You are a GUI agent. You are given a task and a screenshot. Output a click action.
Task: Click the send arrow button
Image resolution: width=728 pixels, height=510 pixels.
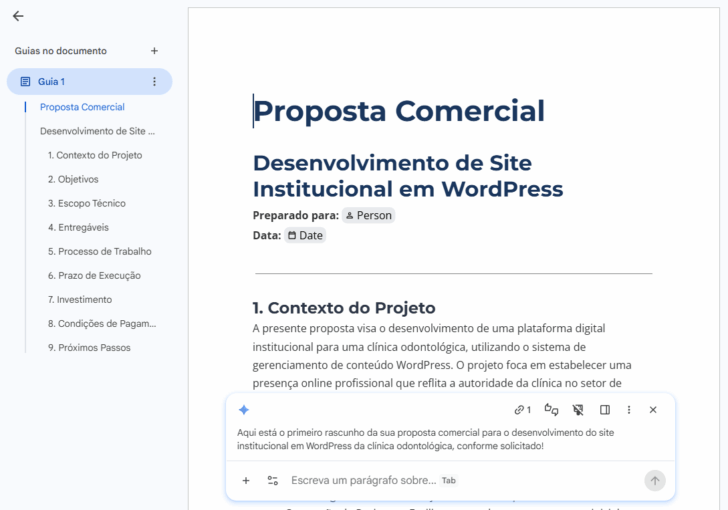[655, 481]
